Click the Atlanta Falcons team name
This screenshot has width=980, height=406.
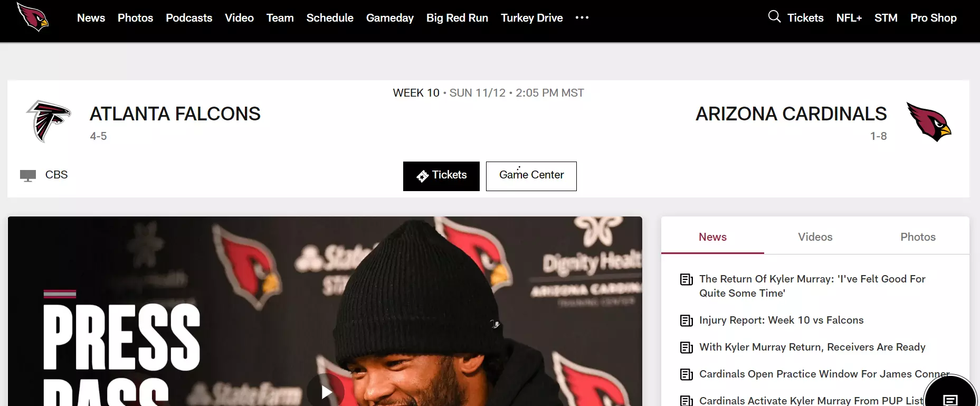coord(175,114)
